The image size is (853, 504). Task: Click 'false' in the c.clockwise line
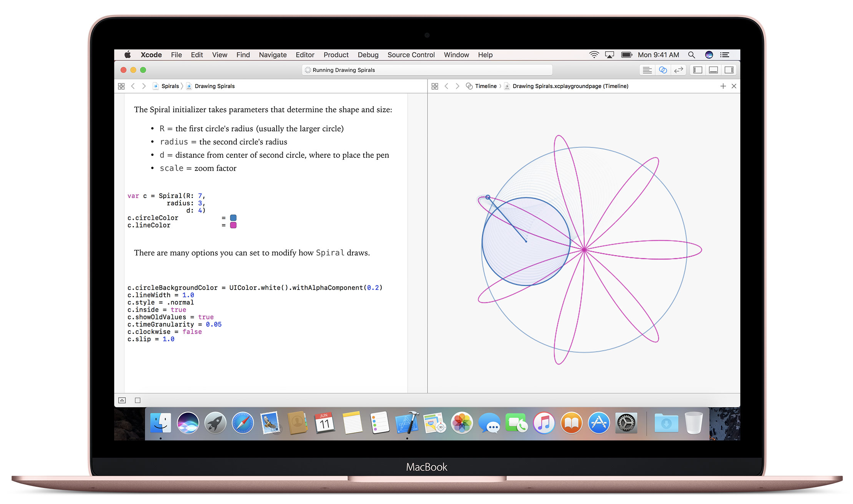pyautogui.click(x=192, y=332)
